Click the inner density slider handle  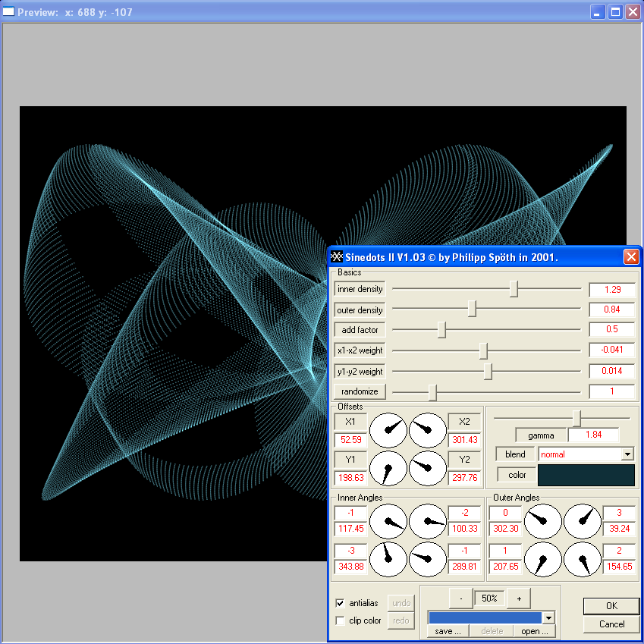(x=514, y=289)
